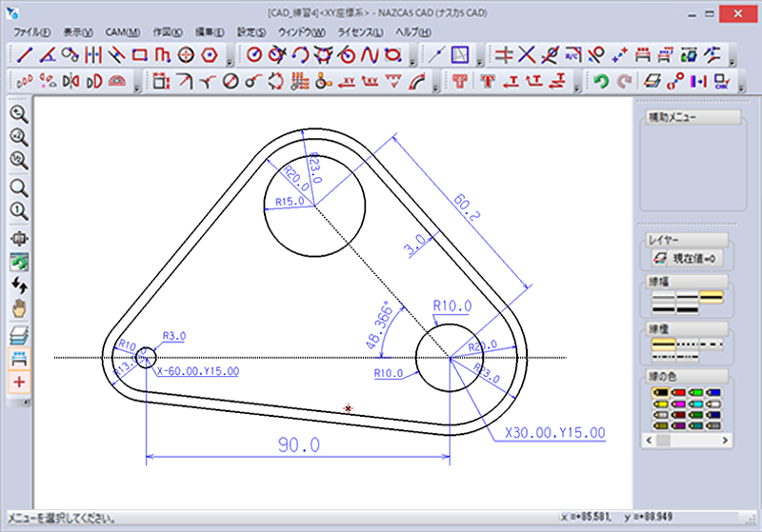
Task: Select the line drawing tool in toolbar
Action: [25, 54]
